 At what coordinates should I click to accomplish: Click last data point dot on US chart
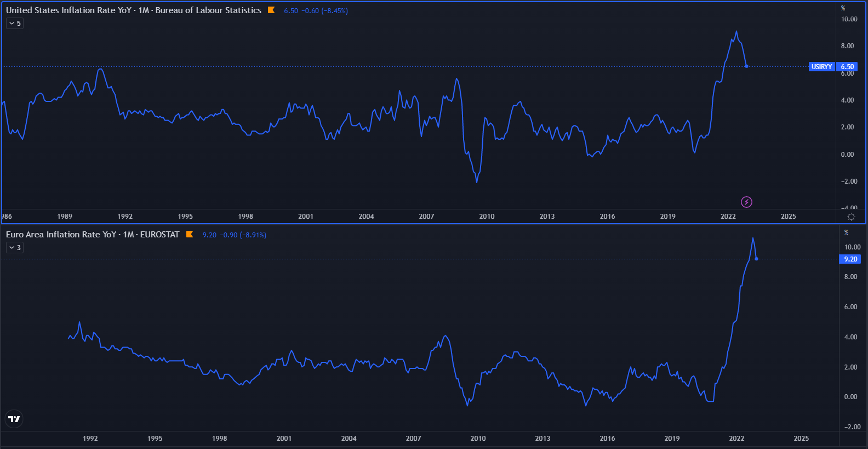point(746,66)
